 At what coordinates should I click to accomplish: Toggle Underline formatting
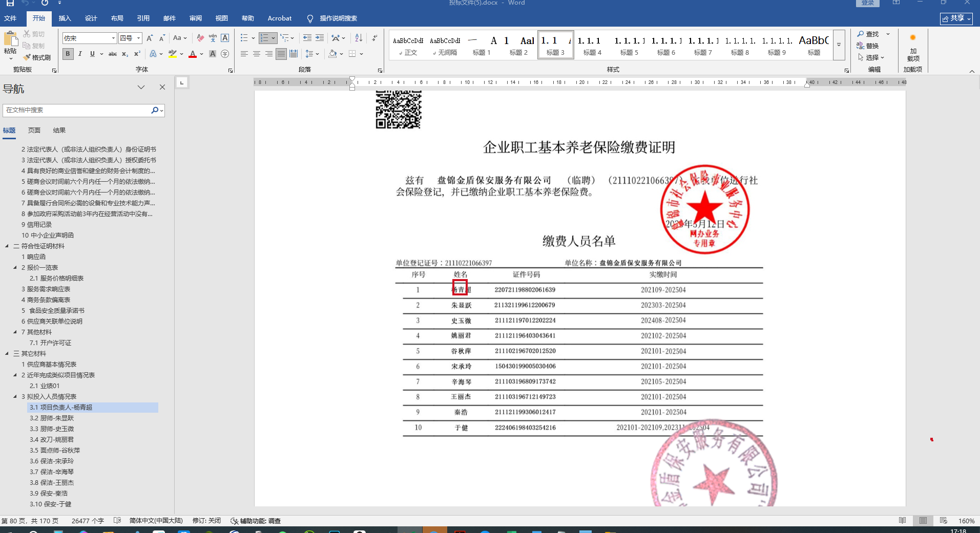click(92, 54)
